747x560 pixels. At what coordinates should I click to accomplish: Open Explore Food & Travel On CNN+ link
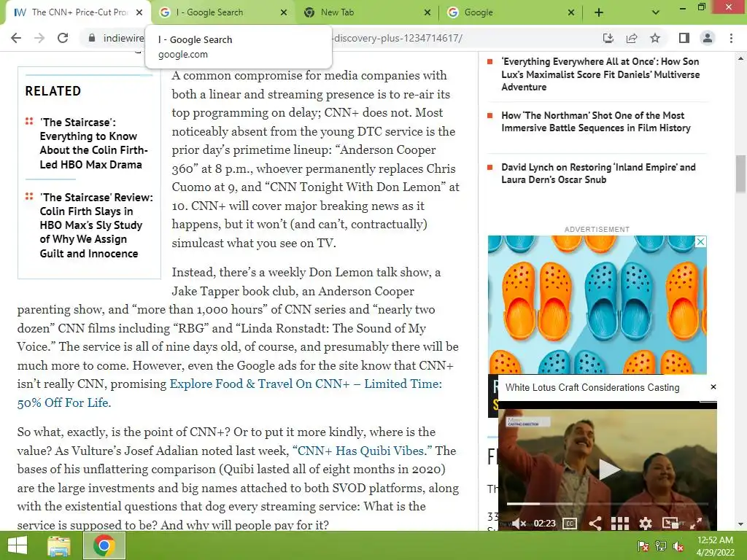tap(230, 393)
